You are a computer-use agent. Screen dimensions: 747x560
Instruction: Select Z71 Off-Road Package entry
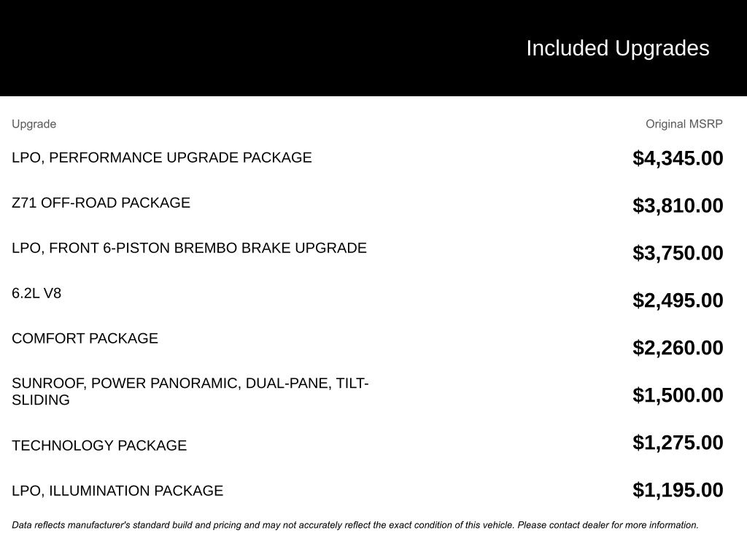pos(101,203)
